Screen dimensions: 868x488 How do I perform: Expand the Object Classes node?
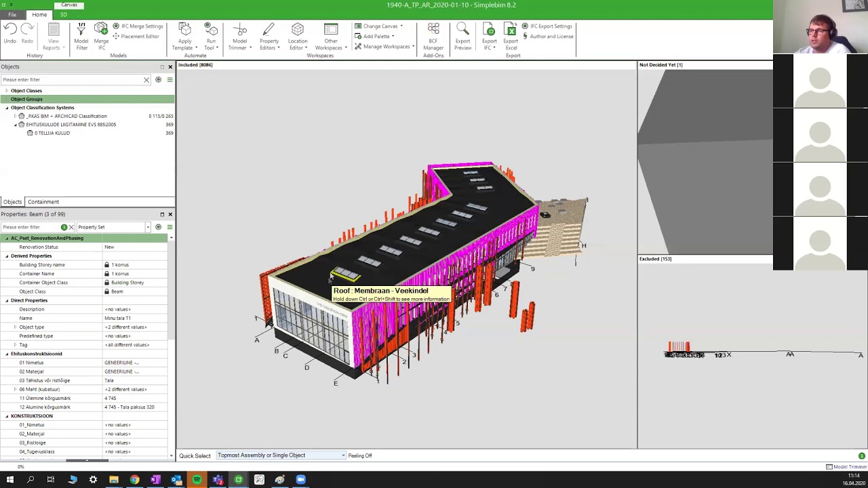[7, 91]
